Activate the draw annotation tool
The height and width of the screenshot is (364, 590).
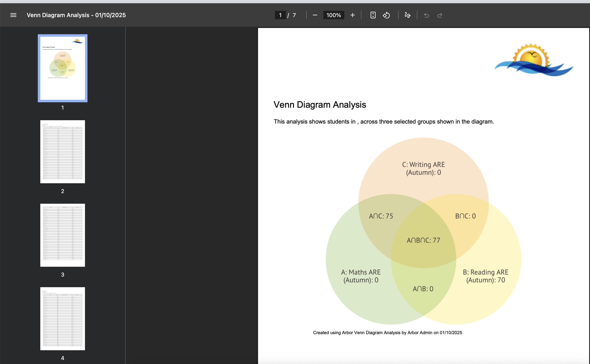[x=408, y=15]
